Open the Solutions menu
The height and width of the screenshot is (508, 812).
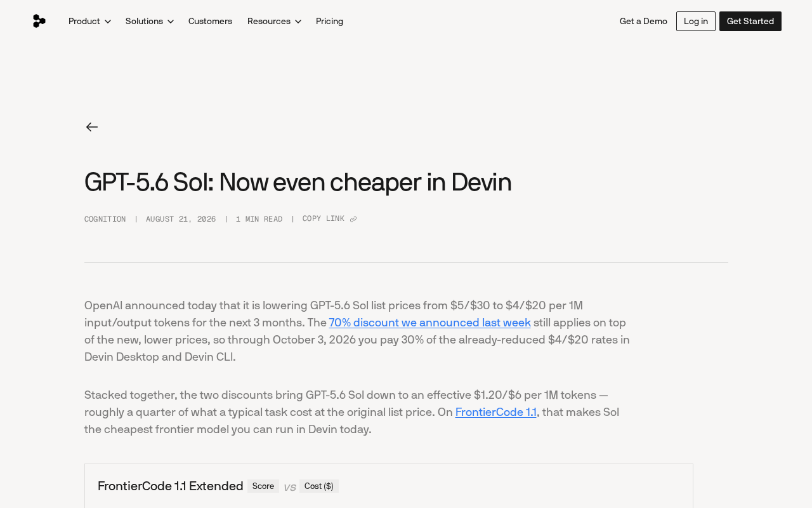pyautogui.click(x=150, y=21)
